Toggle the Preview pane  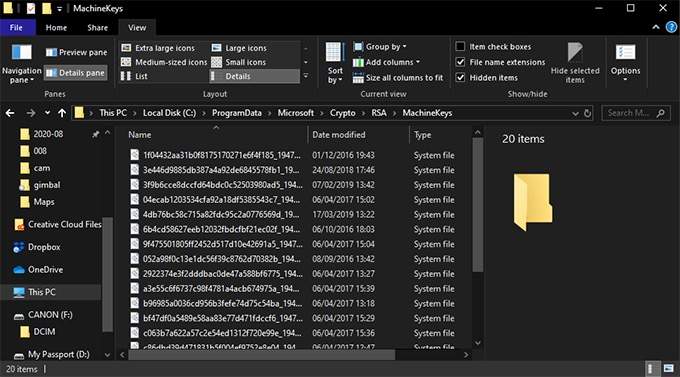tap(76, 52)
